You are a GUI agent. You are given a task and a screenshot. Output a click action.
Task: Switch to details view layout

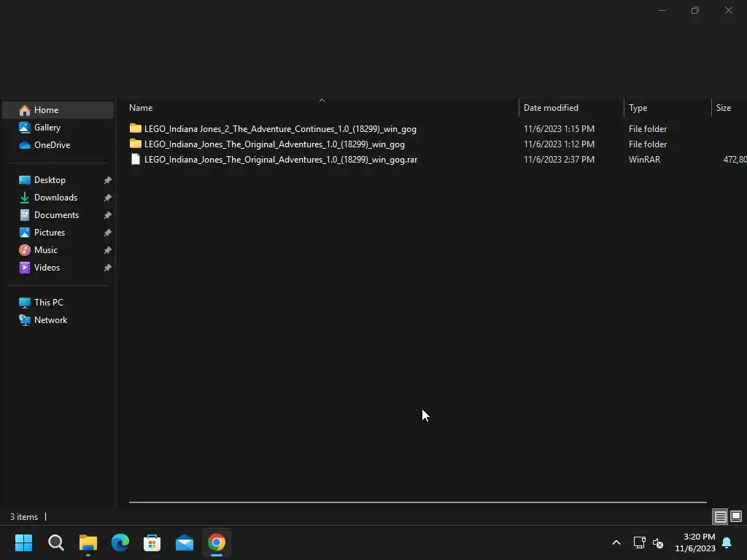click(720, 516)
